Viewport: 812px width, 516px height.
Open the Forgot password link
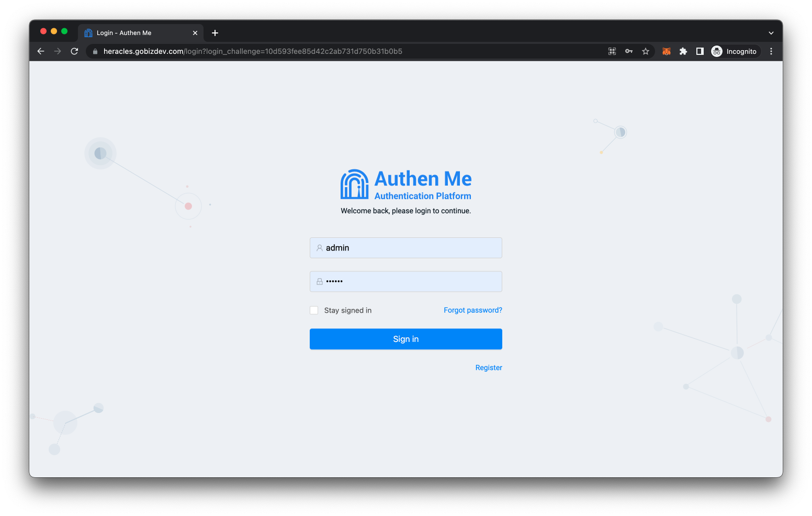pyautogui.click(x=472, y=310)
